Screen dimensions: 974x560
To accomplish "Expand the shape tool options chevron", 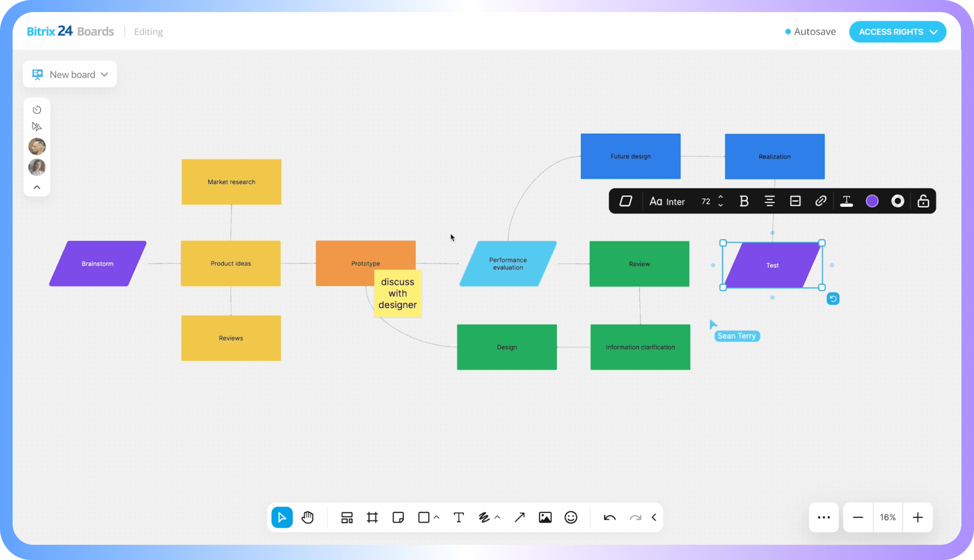I will 437,518.
